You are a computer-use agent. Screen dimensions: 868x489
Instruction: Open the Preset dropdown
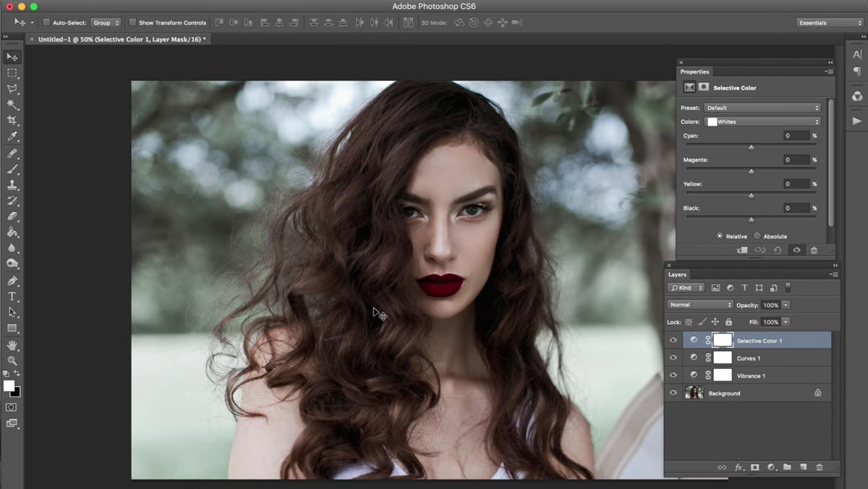coord(763,108)
